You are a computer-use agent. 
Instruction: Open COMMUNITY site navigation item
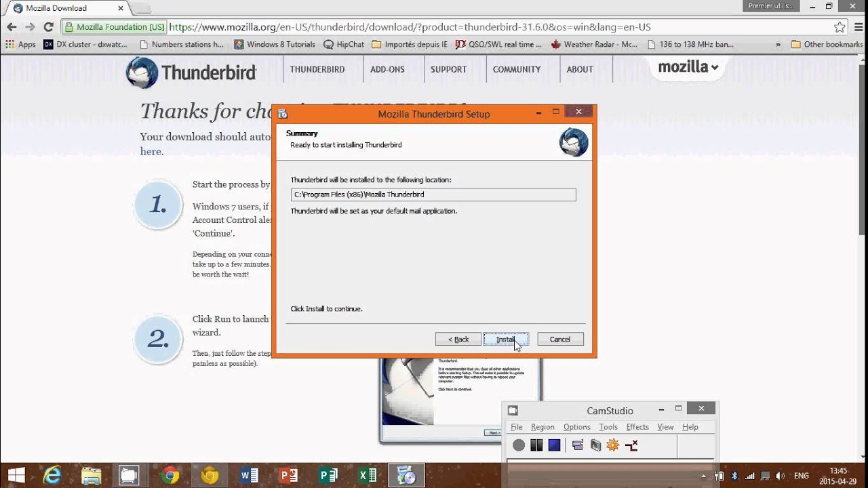(517, 69)
